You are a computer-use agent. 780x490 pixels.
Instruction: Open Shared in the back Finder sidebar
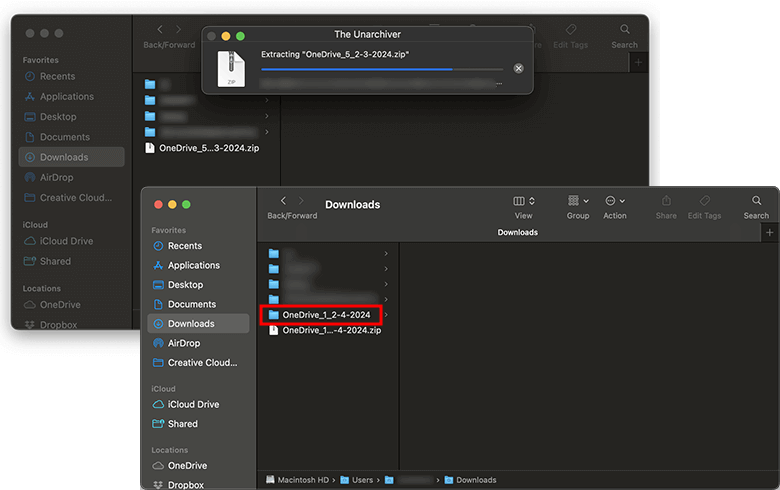tap(48, 261)
